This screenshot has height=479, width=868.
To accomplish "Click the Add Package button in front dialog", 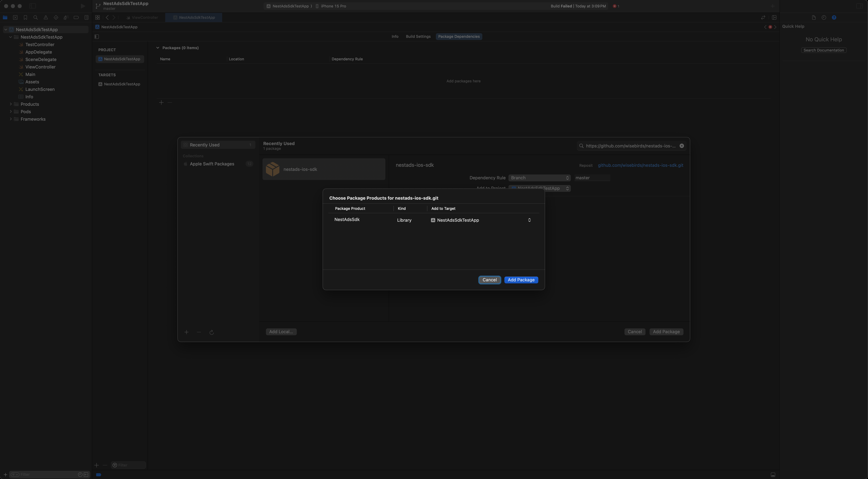I will point(521,280).
